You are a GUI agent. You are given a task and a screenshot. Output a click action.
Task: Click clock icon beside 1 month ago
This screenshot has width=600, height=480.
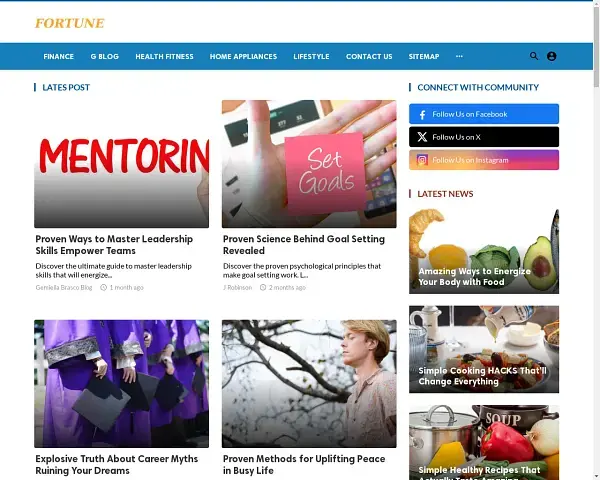pos(103,287)
